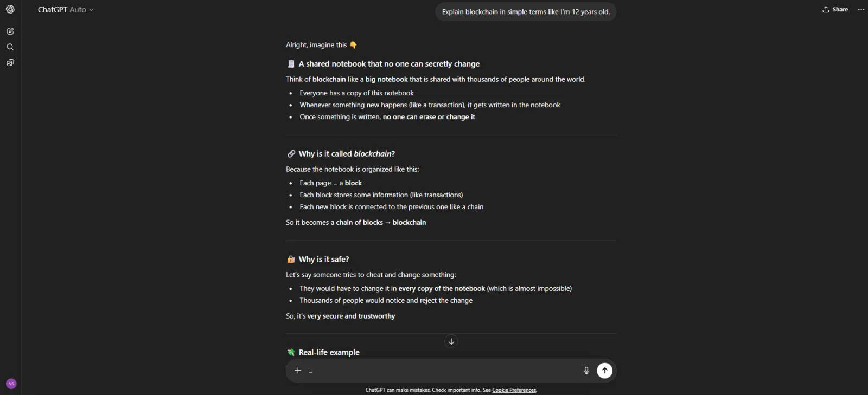Open the images library icon in sidebar
The height and width of the screenshot is (395, 868).
10,63
